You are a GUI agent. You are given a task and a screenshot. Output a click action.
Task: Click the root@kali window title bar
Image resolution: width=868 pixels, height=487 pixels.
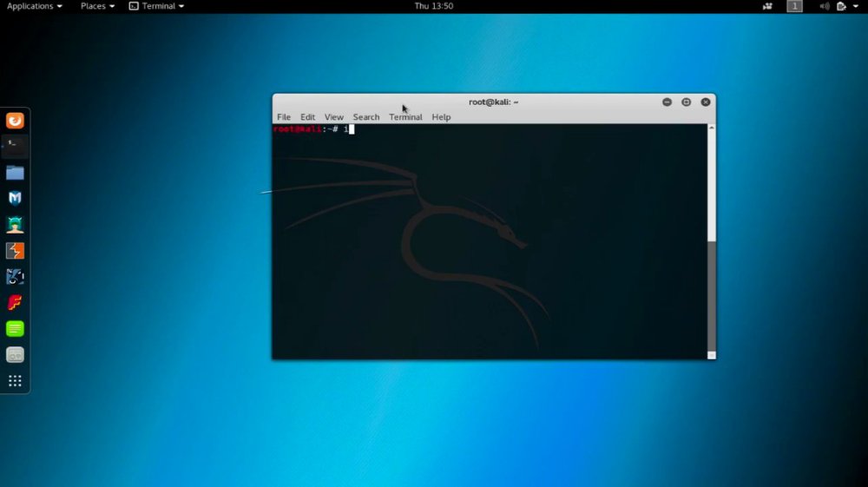493,102
